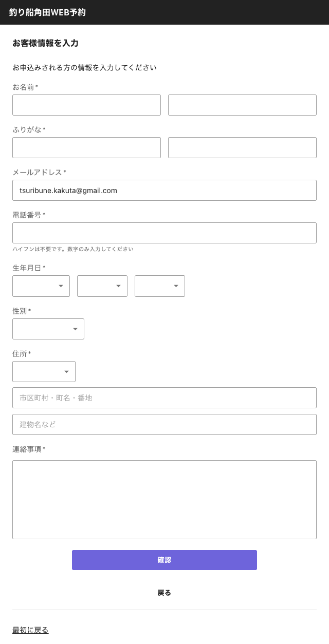The width and height of the screenshot is (329, 644).
Task: Click the birth year dropdown arrow icon
Action: 61,286
